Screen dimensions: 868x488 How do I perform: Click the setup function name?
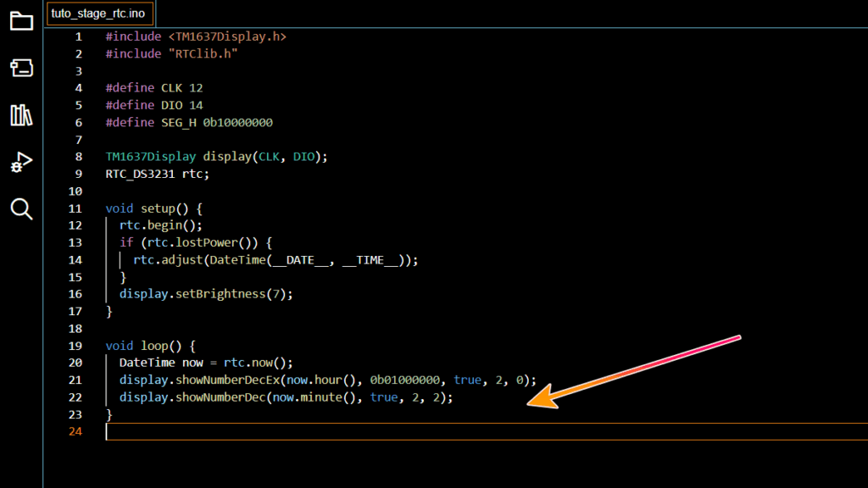158,208
